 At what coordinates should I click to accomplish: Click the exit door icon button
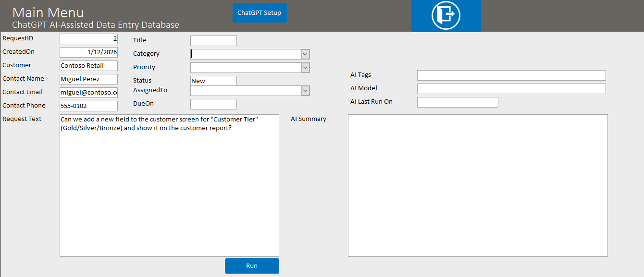pyautogui.click(x=446, y=15)
